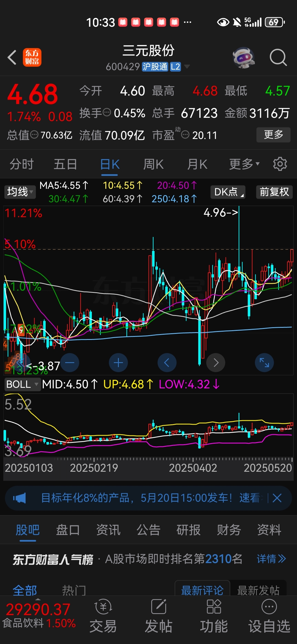Screen dimensions: 297x644
Task: Switch to 五日 tab
Action: click(65, 164)
